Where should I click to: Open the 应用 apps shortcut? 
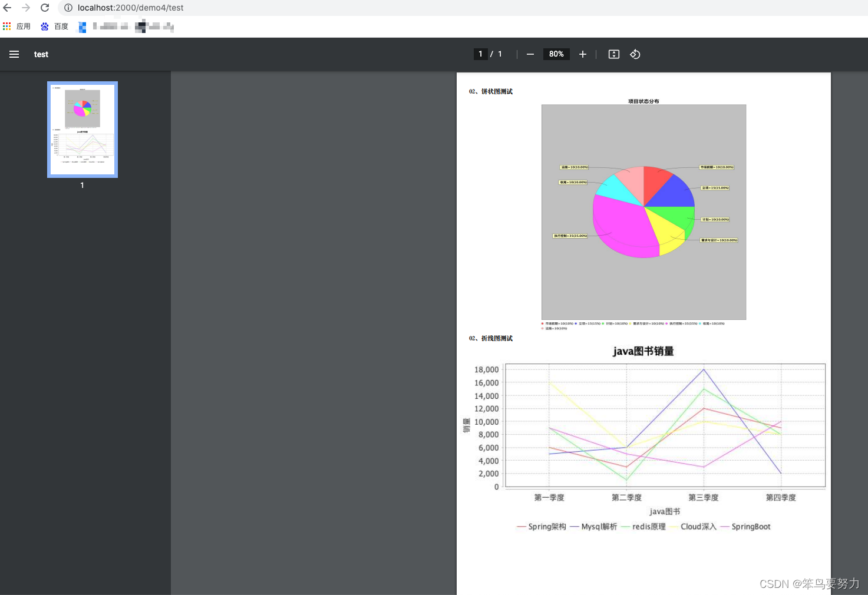16,27
